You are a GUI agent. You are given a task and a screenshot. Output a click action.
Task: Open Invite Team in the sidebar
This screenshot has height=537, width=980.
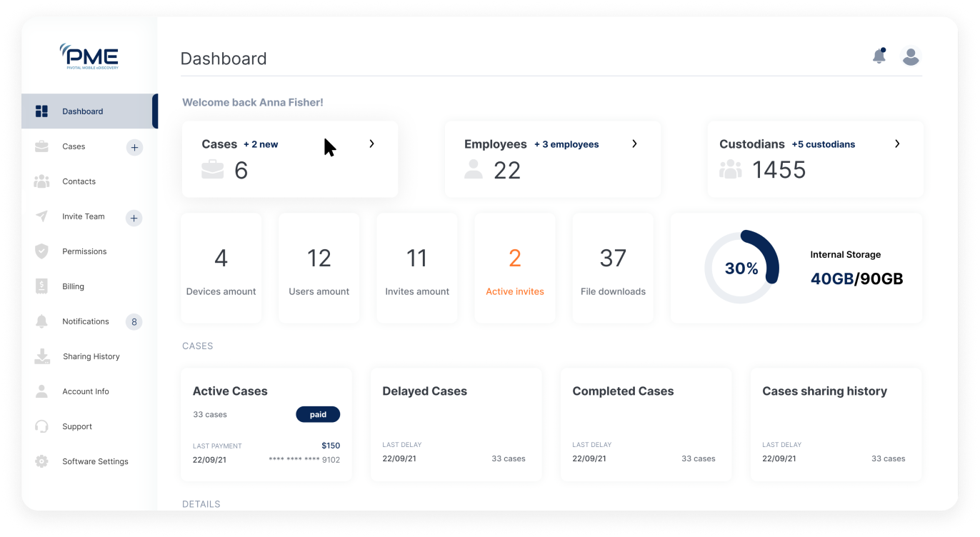coord(84,216)
